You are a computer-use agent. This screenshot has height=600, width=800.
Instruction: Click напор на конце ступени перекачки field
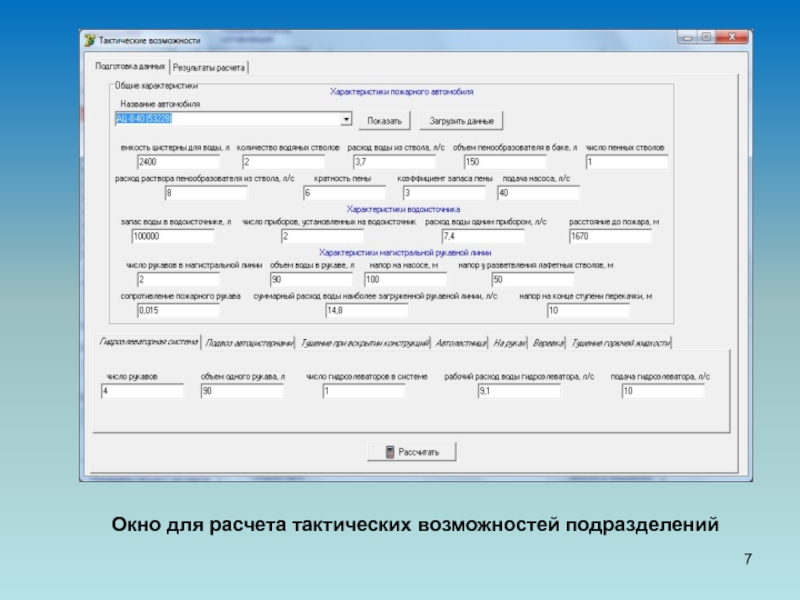[588, 310]
